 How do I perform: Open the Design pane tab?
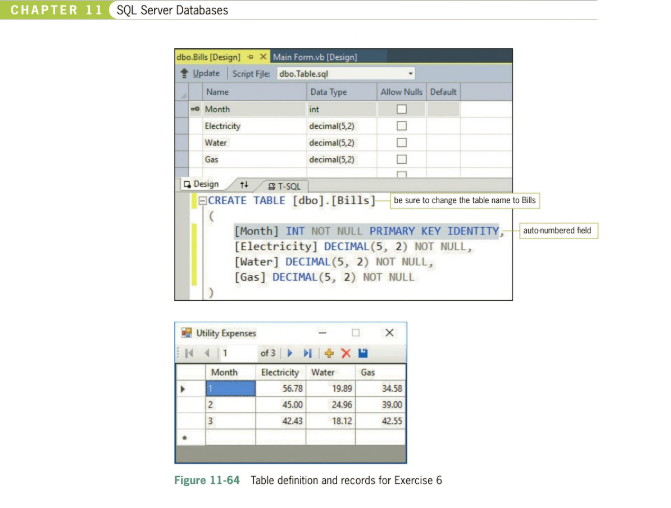tap(201, 184)
